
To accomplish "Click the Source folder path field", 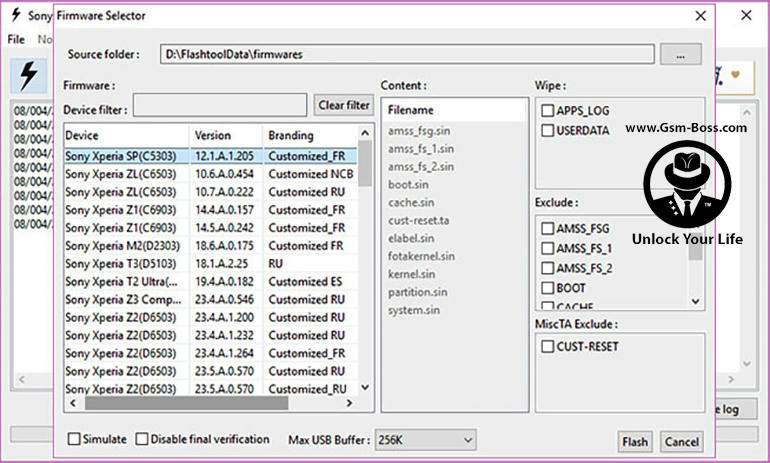I will coord(407,54).
